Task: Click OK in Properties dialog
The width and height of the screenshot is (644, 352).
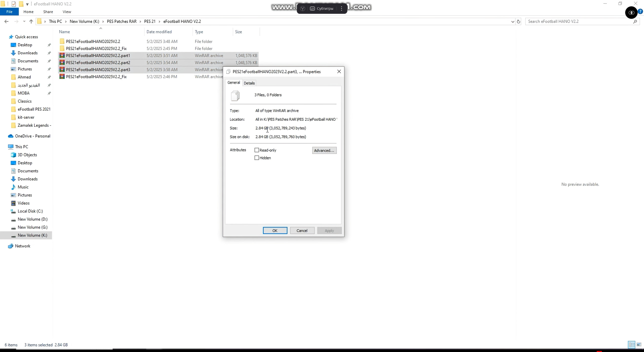Action: point(275,231)
